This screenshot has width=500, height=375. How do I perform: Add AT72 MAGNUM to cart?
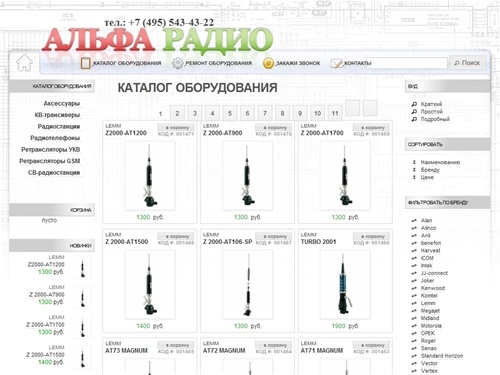tap(273, 345)
